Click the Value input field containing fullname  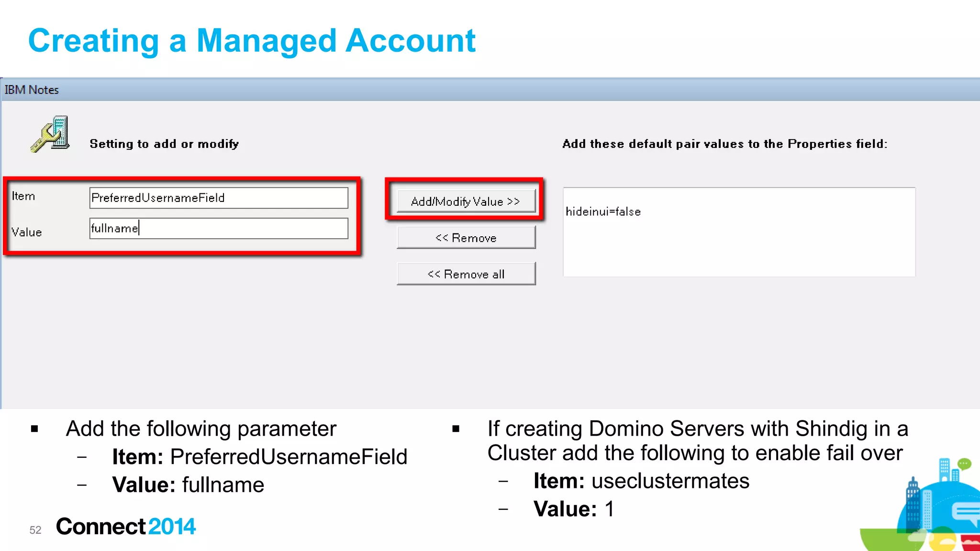click(x=219, y=228)
